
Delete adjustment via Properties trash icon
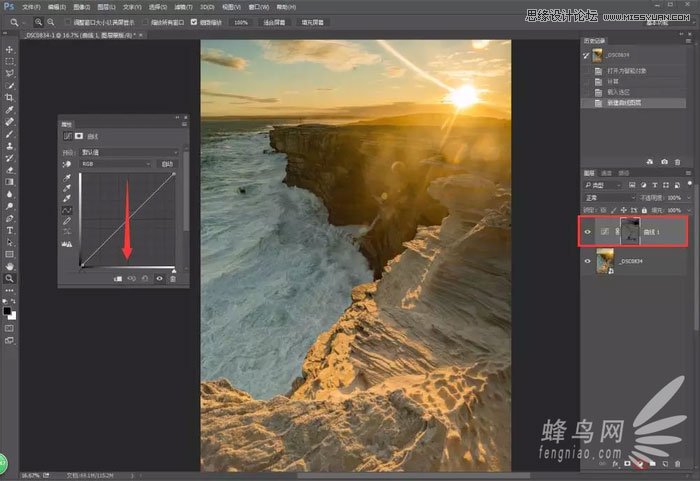(x=173, y=279)
